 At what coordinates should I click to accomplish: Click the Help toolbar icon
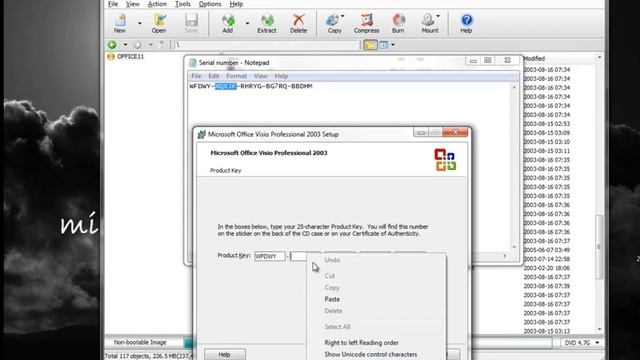tap(466, 23)
